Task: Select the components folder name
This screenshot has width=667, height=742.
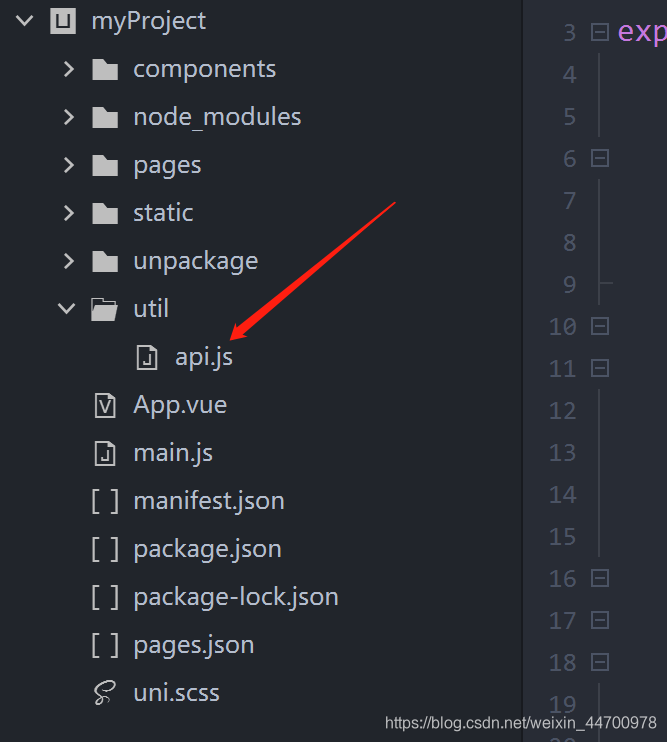Action: [x=204, y=70]
